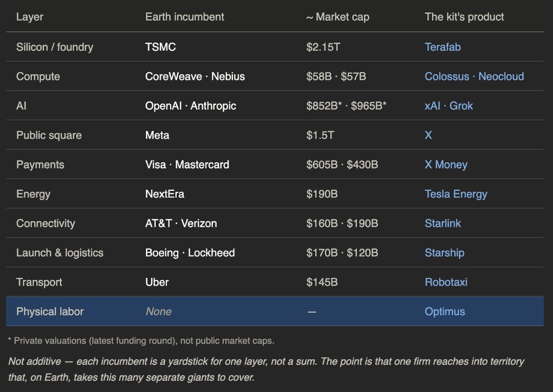Select the $58B · $57B value
Image resolution: width=553 pixels, height=392 pixels.
click(336, 76)
